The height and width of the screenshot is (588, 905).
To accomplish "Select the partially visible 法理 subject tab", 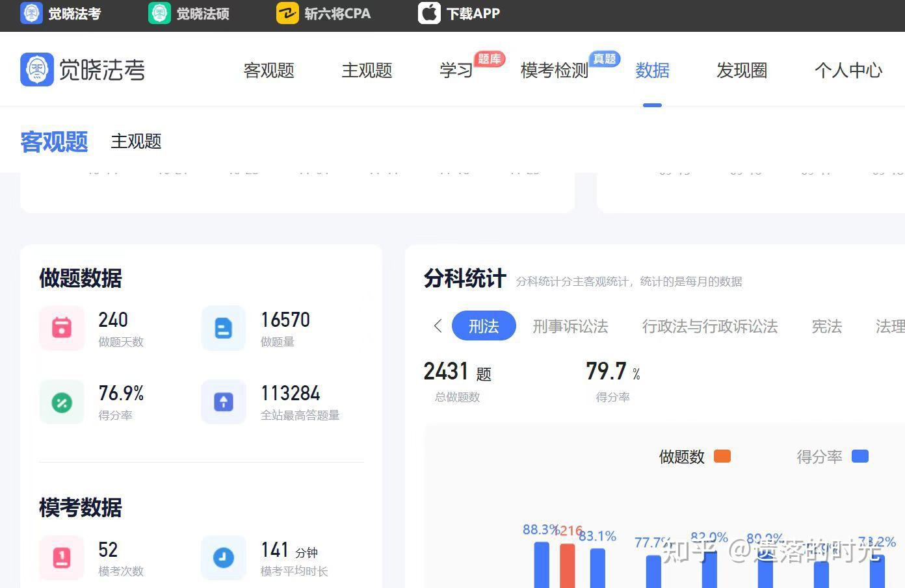I will 890,326.
